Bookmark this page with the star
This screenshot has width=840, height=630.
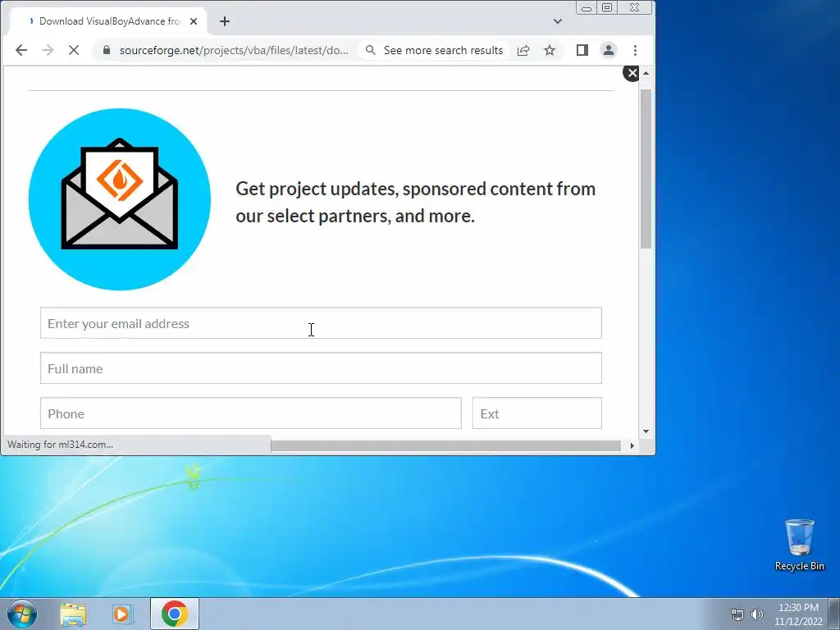550,50
